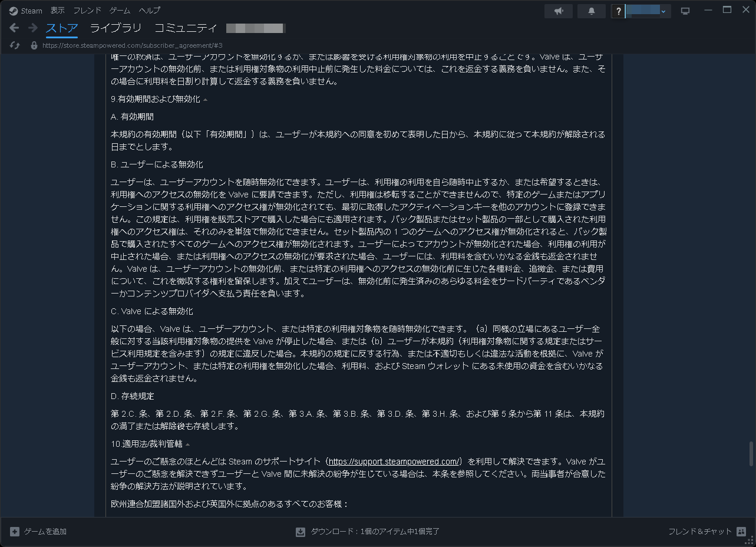The height and width of the screenshot is (547, 756).
Task: Reload the page with the refresh icon
Action: pos(14,45)
